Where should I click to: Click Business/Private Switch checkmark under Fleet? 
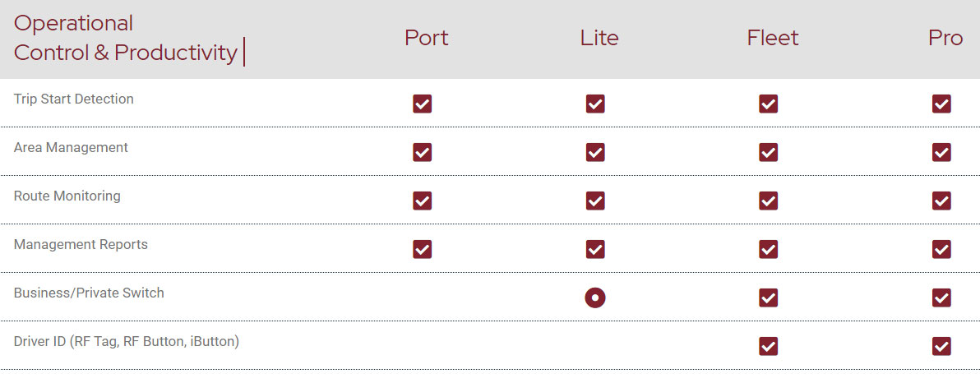coord(769,298)
